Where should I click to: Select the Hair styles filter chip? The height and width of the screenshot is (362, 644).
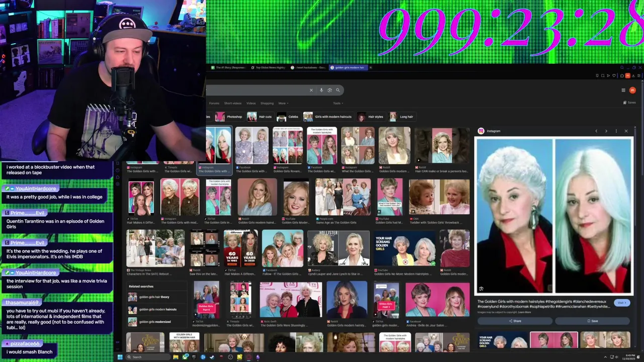point(371,117)
